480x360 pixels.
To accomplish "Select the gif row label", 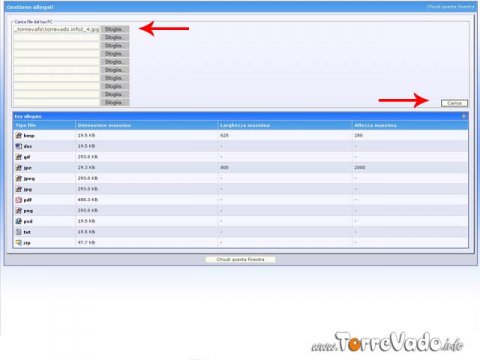I will point(27,157).
